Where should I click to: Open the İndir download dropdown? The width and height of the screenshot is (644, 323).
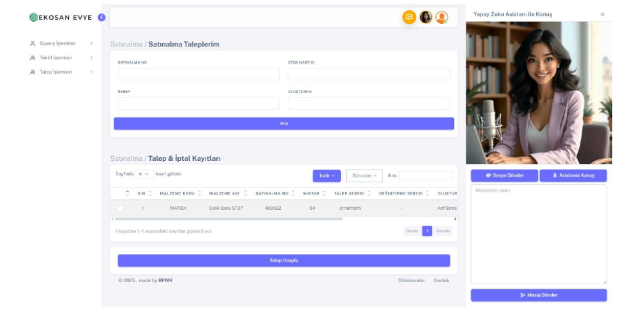[327, 176]
